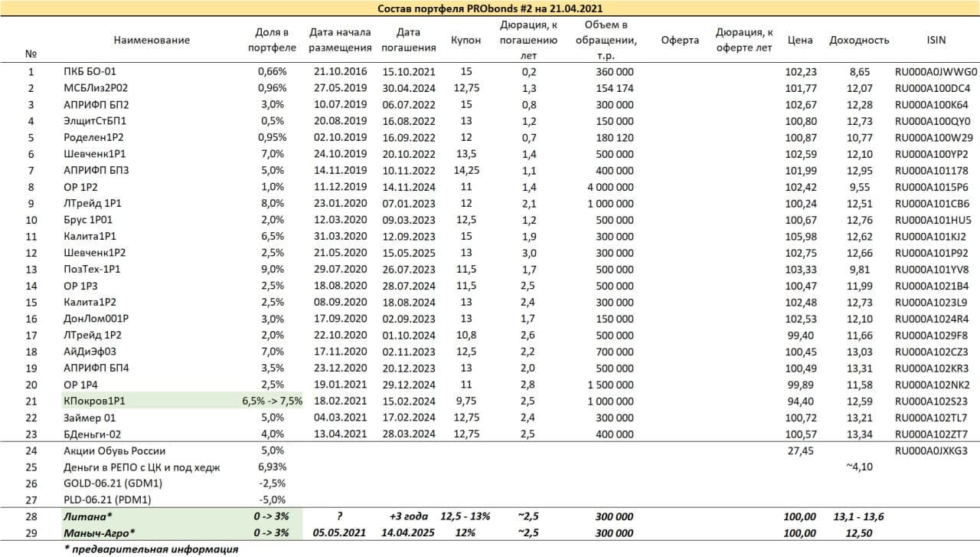
Task: Click the 'Цена' column header
Action: point(800,40)
